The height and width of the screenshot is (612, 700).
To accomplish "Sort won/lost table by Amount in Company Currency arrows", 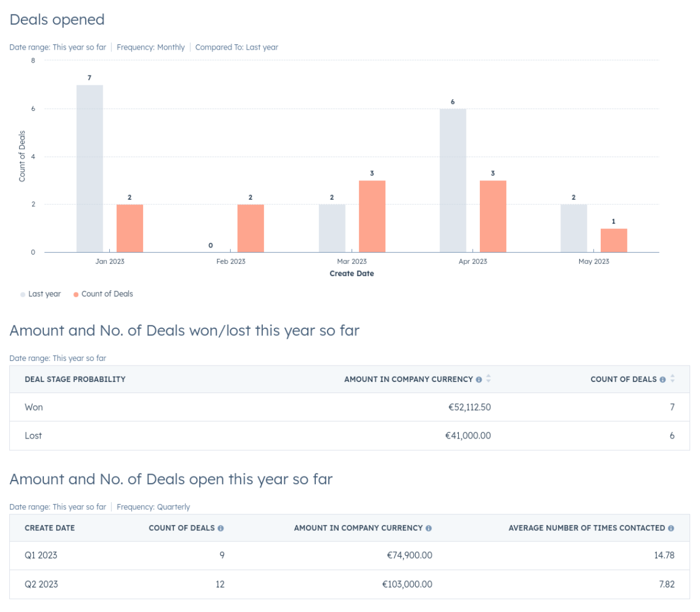I will 489,379.
